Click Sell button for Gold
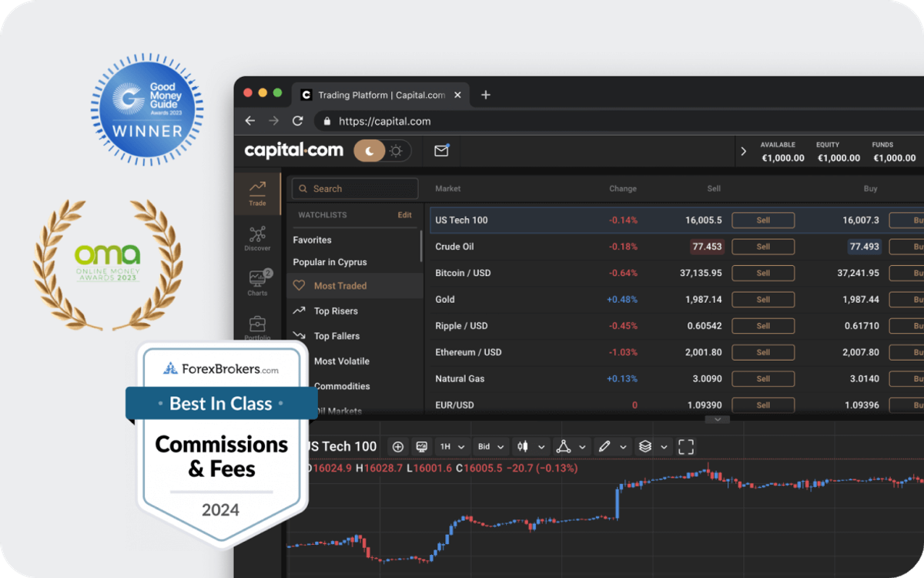 [762, 300]
